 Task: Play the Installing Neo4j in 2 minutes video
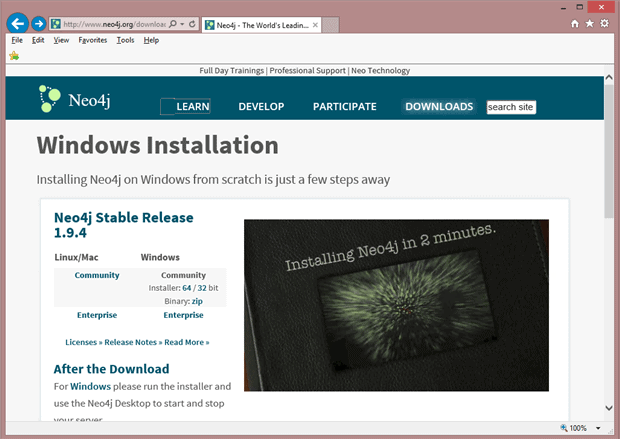pos(396,305)
